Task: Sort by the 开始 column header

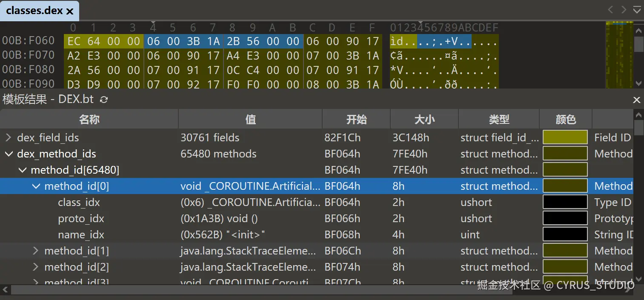Action: click(356, 120)
